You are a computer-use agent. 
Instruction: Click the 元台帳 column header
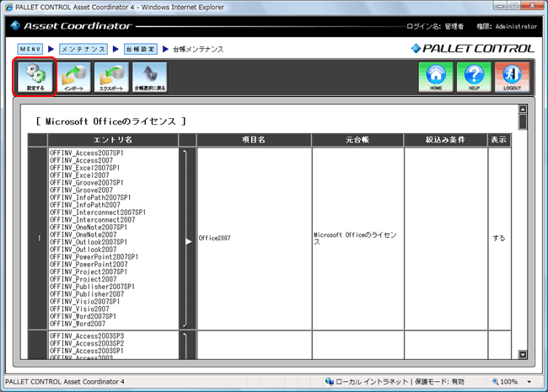click(357, 140)
